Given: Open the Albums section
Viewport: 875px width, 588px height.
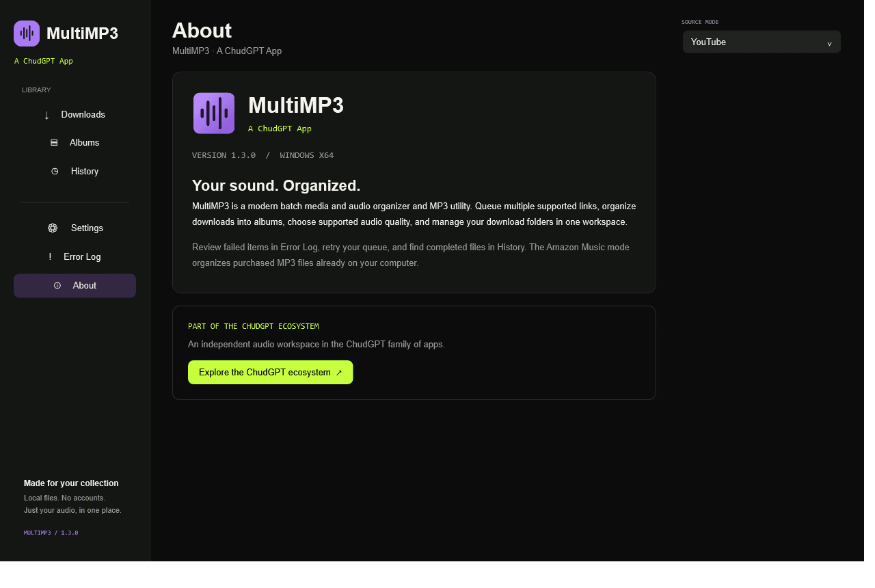Looking at the screenshot, I should tap(75, 143).
